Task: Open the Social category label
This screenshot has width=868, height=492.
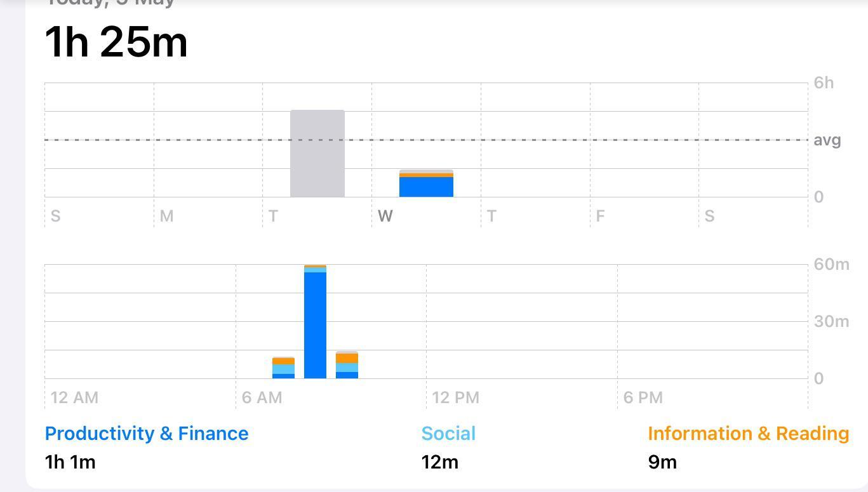Action: (448, 434)
